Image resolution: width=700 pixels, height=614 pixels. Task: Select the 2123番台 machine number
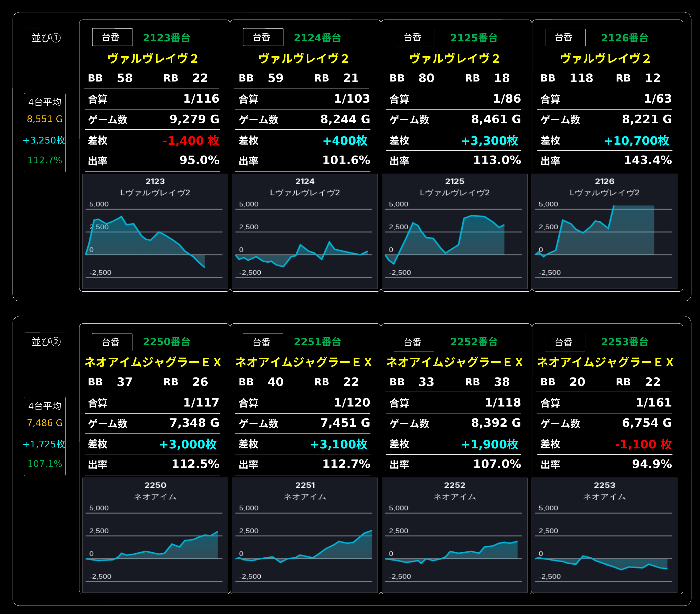coord(166,38)
